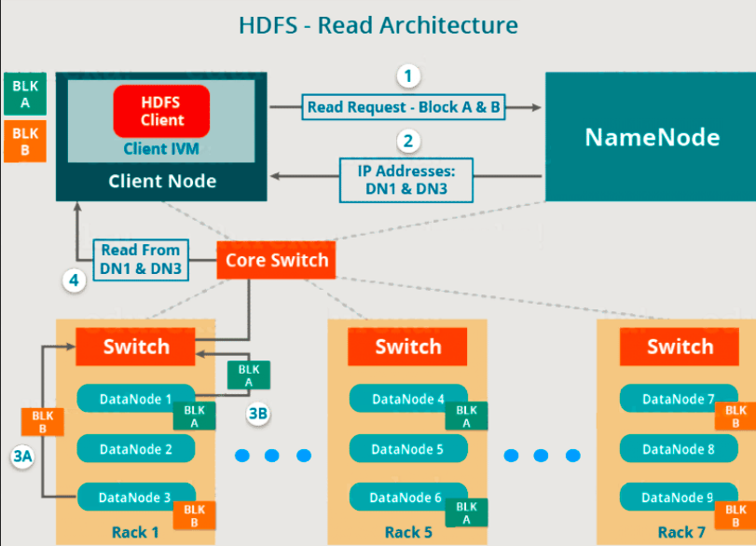This screenshot has height=546, width=756.
Task: Click "Read From DN1 & DN3" label
Action: [x=141, y=260]
